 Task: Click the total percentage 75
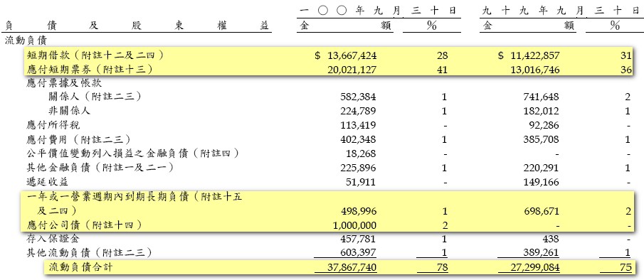pyautogui.click(x=625, y=268)
